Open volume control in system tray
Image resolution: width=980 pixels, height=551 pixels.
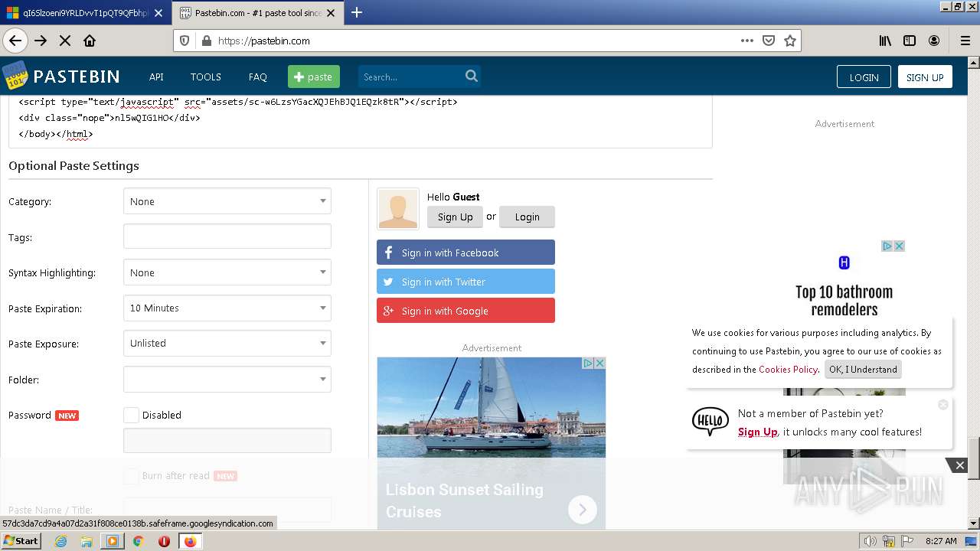coord(871,541)
